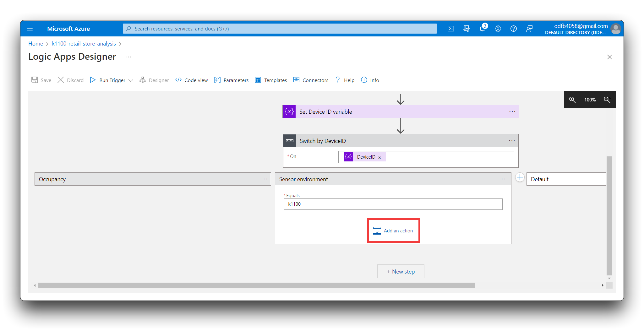Viewport: 644px width, 331px height.
Task: Click the On input field
Action: [426, 157]
